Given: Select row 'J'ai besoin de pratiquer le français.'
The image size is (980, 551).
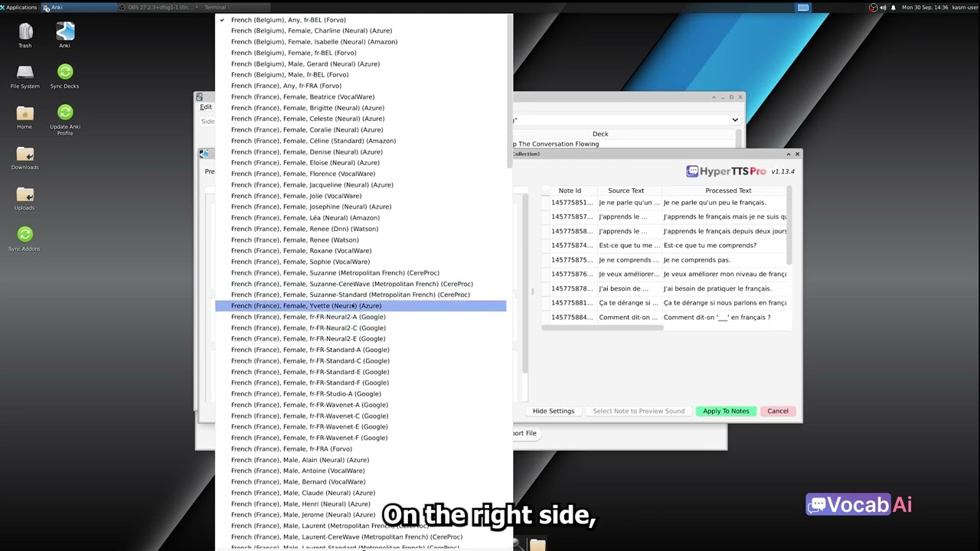Looking at the screenshot, I should point(665,289).
